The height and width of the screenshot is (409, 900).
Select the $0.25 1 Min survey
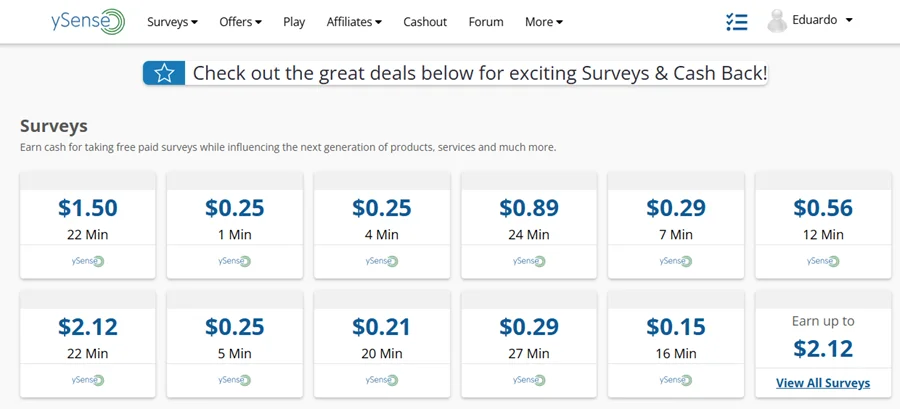tap(235, 219)
